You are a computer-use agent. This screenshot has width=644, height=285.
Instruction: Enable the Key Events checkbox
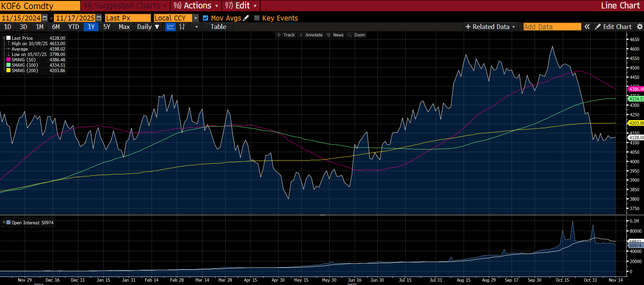[257, 18]
